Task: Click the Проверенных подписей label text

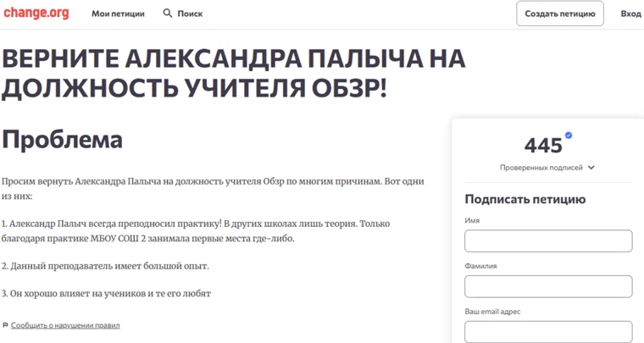Action: click(541, 168)
